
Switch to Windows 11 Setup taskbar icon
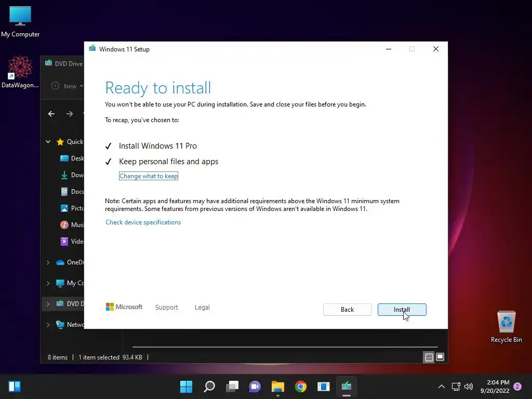click(x=347, y=387)
